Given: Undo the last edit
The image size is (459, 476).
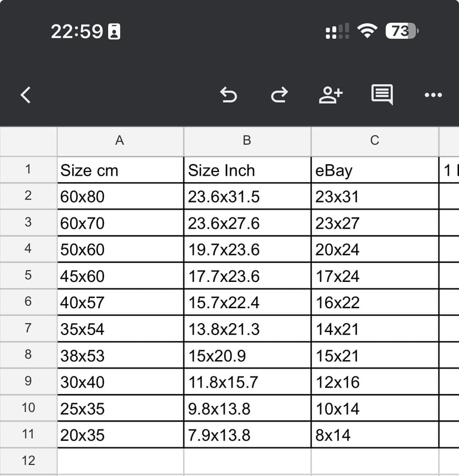Looking at the screenshot, I should pos(228,95).
